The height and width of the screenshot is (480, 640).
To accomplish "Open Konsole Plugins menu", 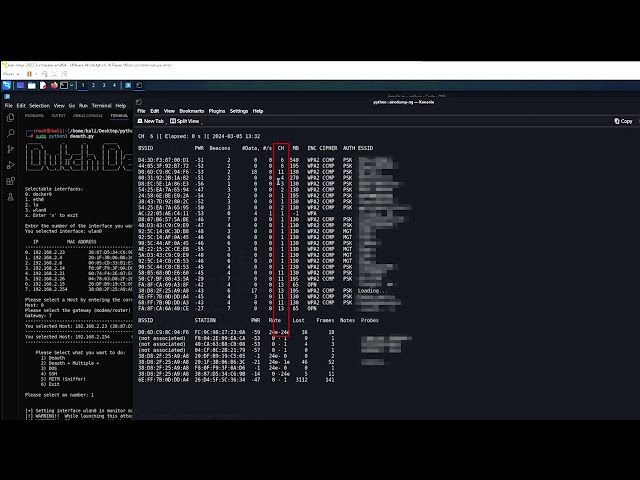I will tap(217, 111).
